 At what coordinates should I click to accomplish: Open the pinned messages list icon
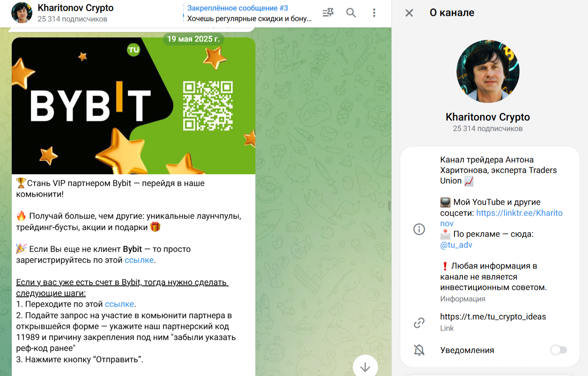tap(328, 13)
